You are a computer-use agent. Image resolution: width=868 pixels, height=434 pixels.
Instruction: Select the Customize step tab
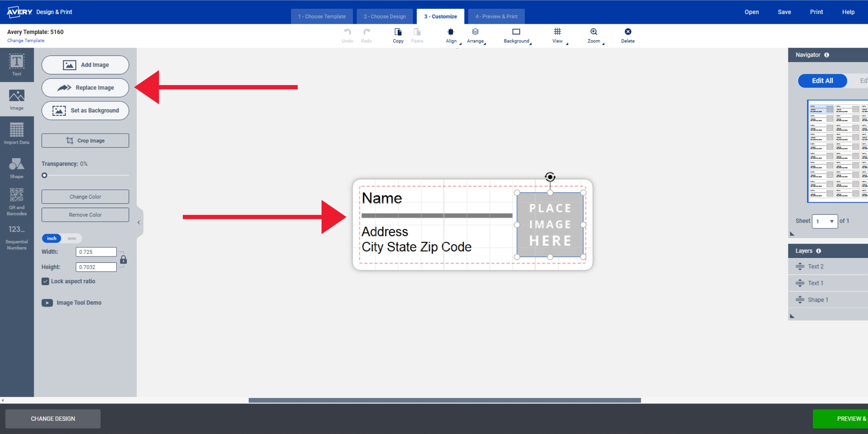click(x=440, y=16)
